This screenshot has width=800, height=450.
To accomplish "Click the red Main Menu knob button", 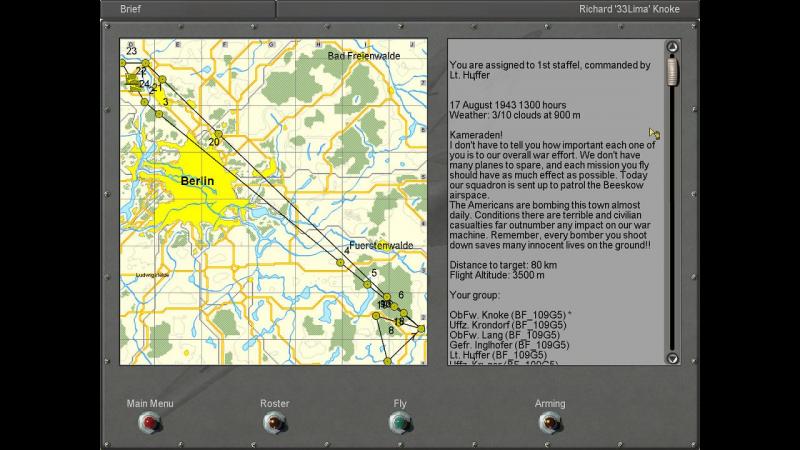I will [149, 423].
